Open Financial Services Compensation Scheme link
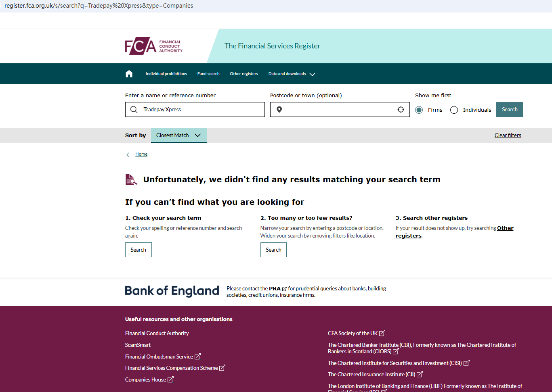 point(175,368)
